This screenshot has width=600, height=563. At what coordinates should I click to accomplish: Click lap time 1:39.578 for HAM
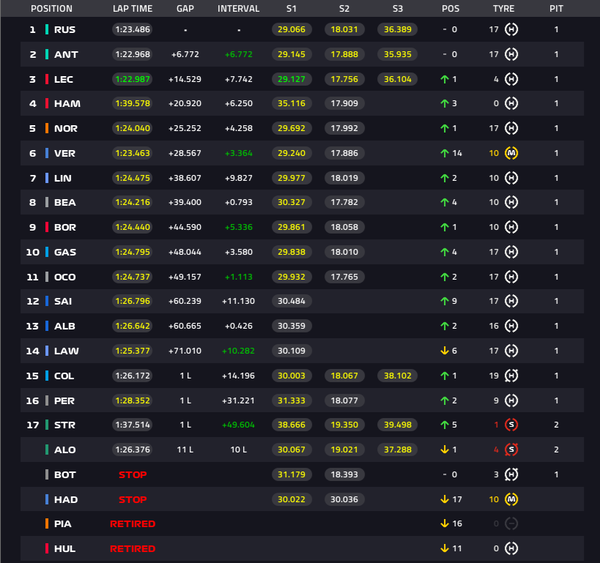coord(132,103)
